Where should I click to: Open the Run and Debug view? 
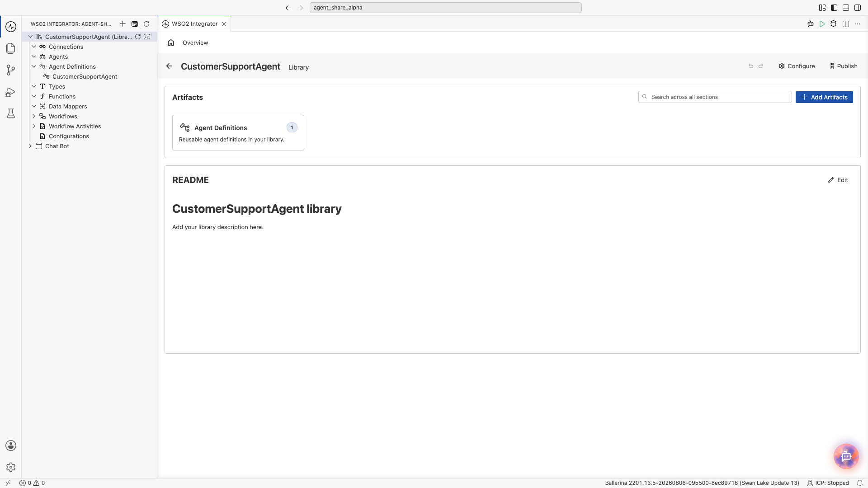pyautogui.click(x=11, y=92)
